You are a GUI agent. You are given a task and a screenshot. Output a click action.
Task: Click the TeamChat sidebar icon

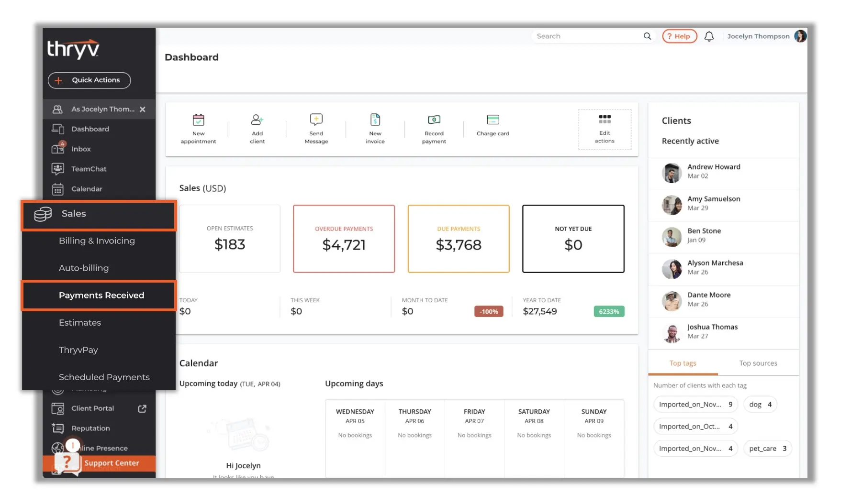tap(58, 169)
